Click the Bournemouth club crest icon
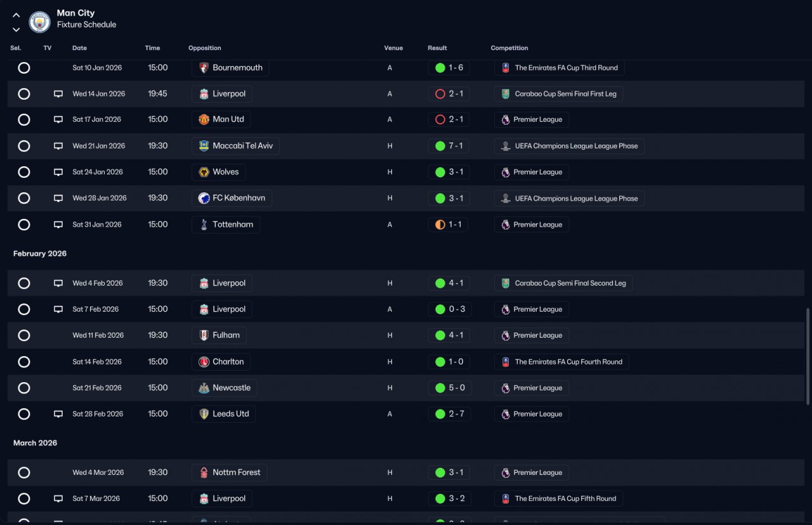Image resolution: width=812 pixels, height=525 pixels. point(204,68)
